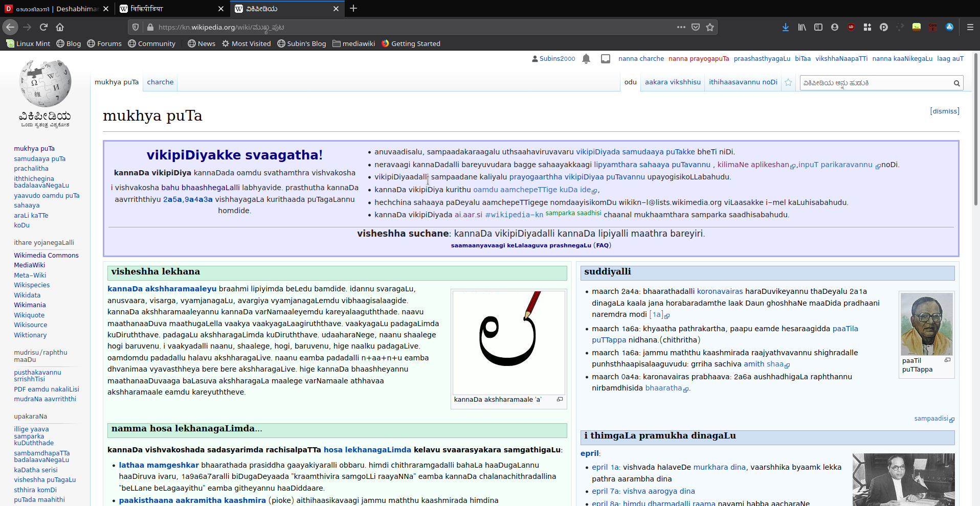Select the odu read tab
Image resolution: width=980 pixels, height=506 pixels.
[630, 82]
